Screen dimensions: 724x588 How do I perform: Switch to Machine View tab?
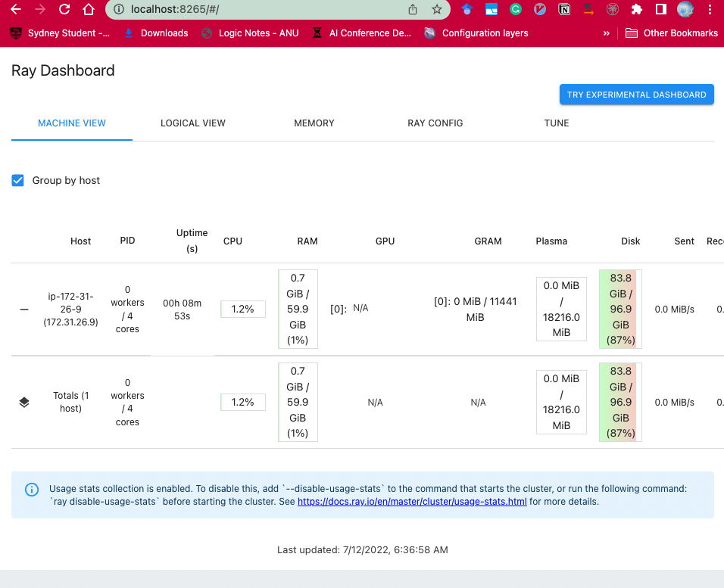coord(72,123)
